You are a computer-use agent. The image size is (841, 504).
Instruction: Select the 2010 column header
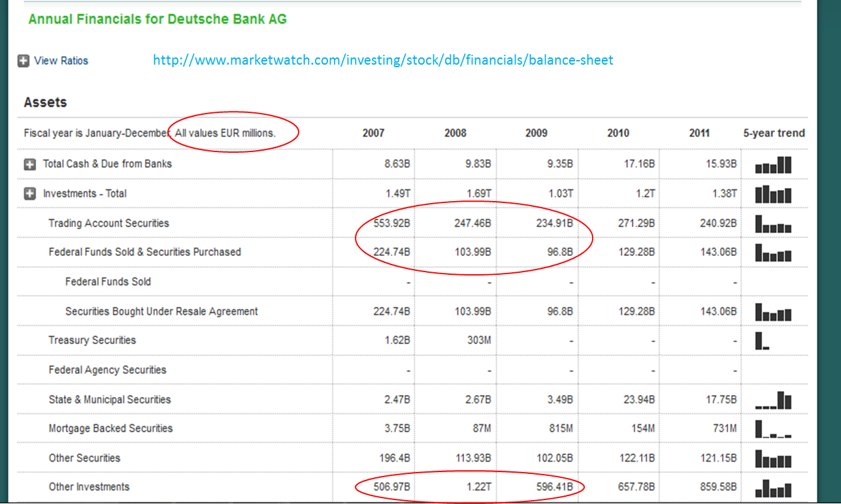[618, 133]
